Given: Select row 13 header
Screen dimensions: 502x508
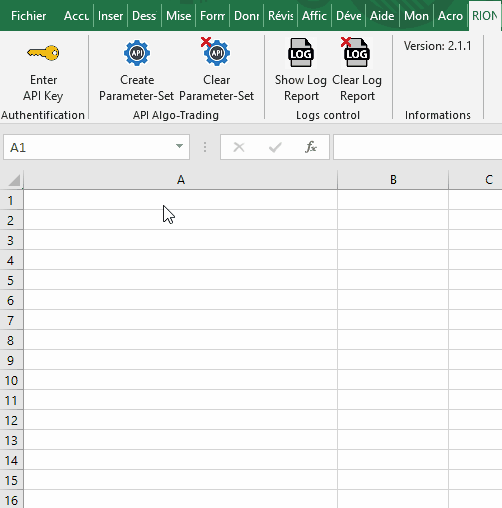Looking at the screenshot, I should pyautogui.click(x=11, y=440).
